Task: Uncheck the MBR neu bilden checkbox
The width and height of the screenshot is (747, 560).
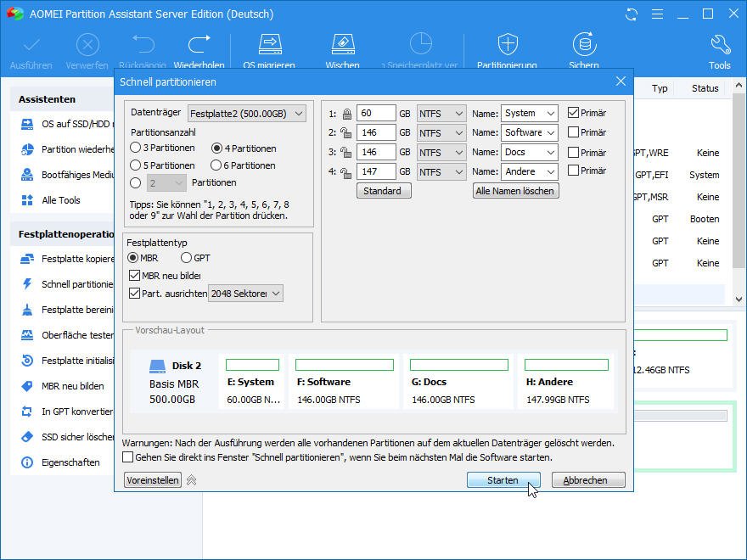Action: tap(135, 276)
